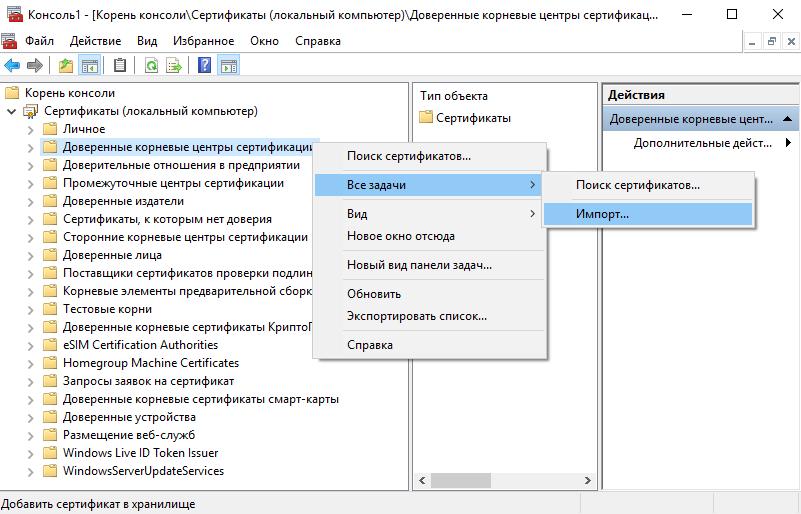Click folder icon of Тестовые корни
Viewport: 801px width, 514px height.
point(50,309)
